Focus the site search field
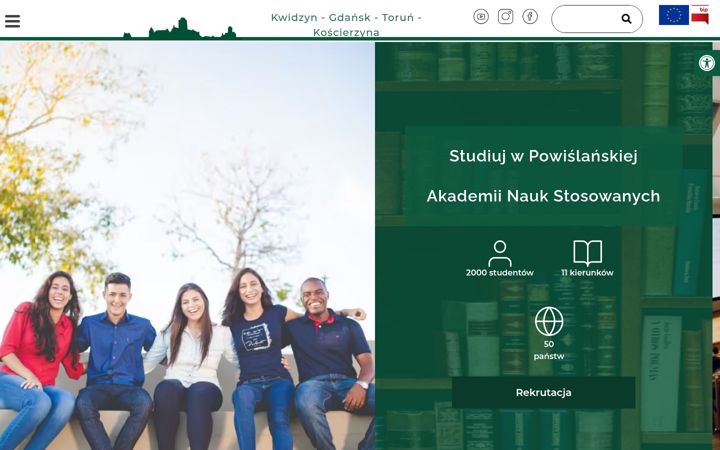 point(597,19)
